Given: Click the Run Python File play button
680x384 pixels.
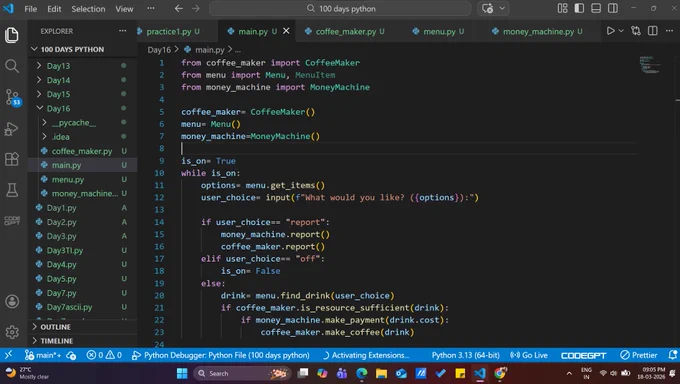Looking at the screenshot, I should coord(611,31).
